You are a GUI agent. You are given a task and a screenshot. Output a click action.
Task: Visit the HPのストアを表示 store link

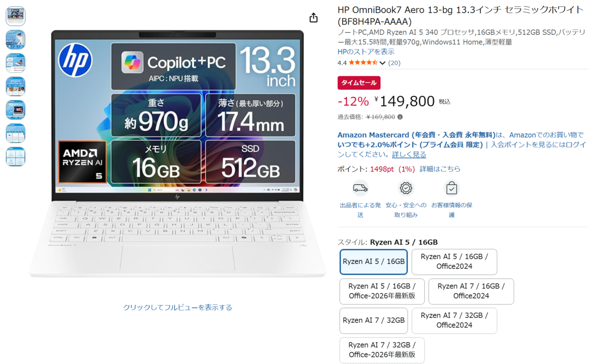click(x=366, y=52)
